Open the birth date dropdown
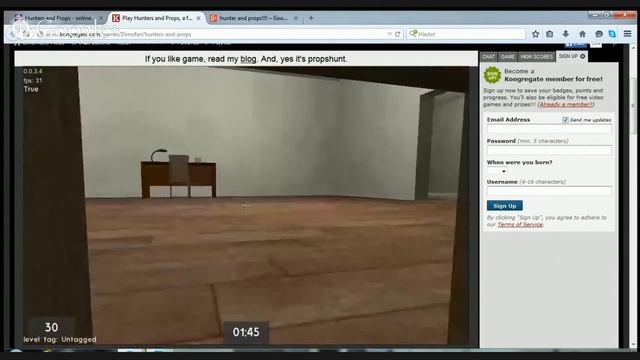This screenshot has height=360, width=640. (497, 171)
